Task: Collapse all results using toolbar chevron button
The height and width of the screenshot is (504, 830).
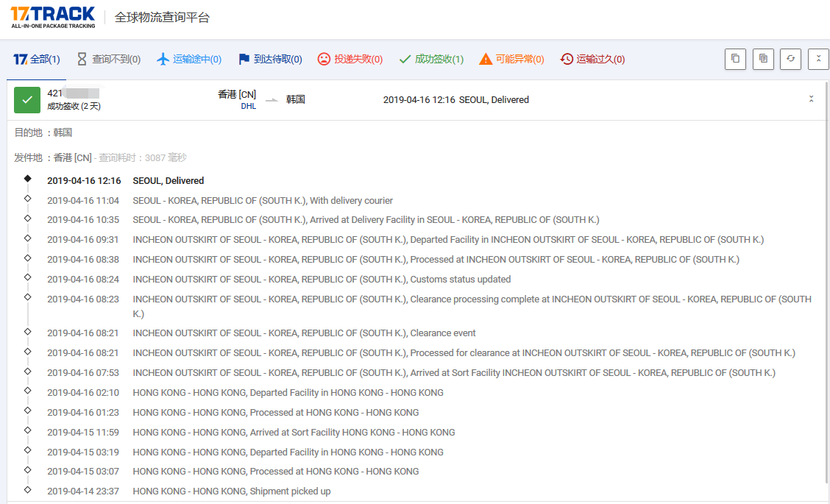Action: 818,60
